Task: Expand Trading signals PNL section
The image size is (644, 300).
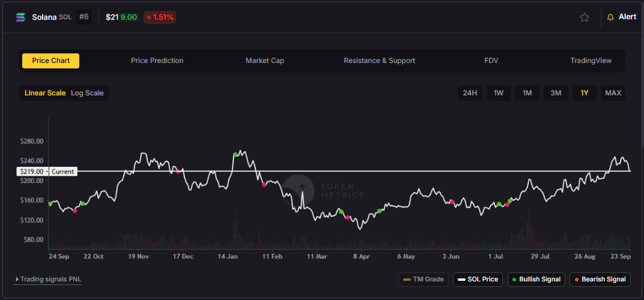Action: click(48, 280)
